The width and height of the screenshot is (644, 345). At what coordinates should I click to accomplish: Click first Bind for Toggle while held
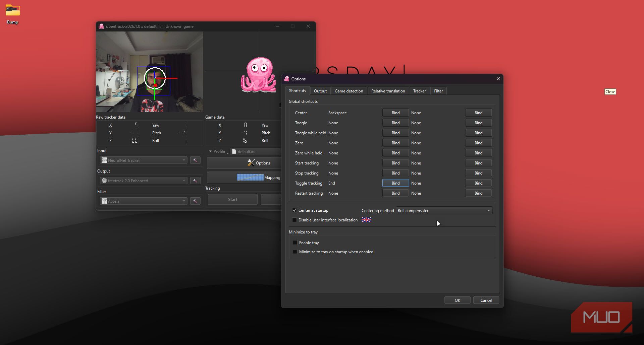(x=395, y=133)
